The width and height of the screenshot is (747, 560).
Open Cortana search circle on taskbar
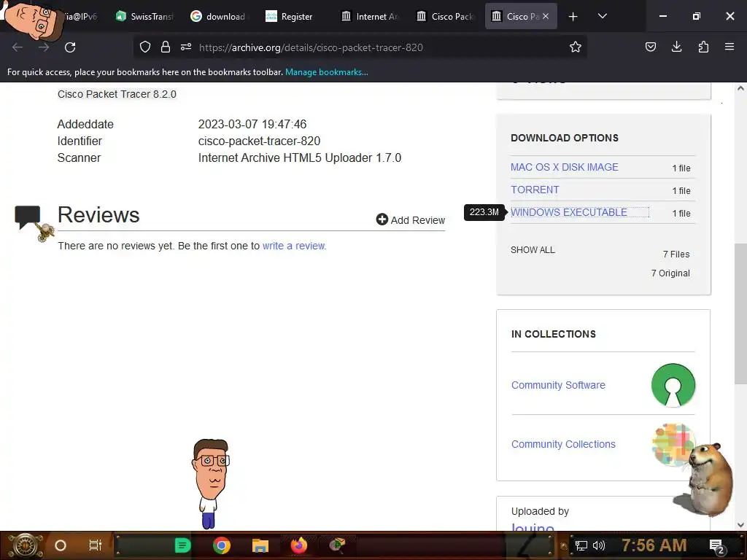coord(61,545)
